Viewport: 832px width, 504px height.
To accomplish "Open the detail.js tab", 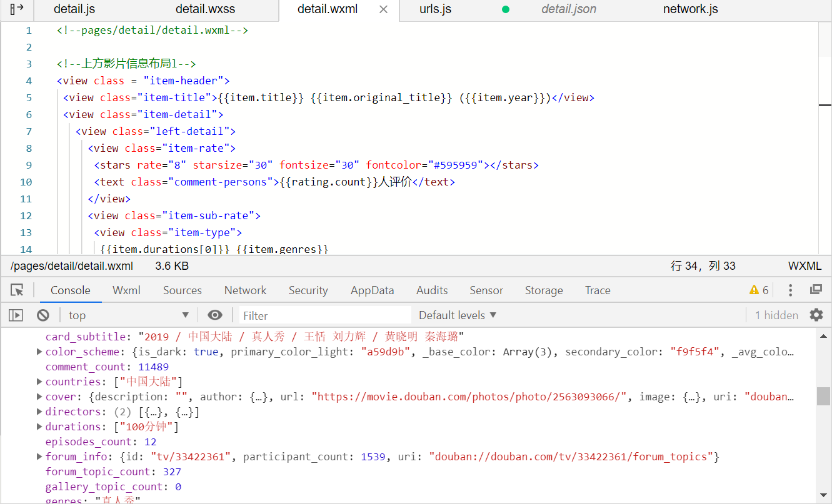I will (74, 9).
